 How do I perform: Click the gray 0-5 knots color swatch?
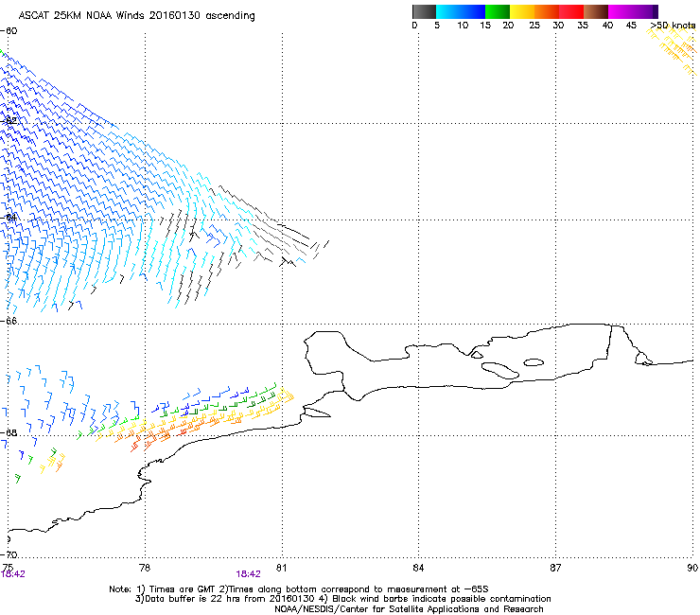click(x=424, y=11)
